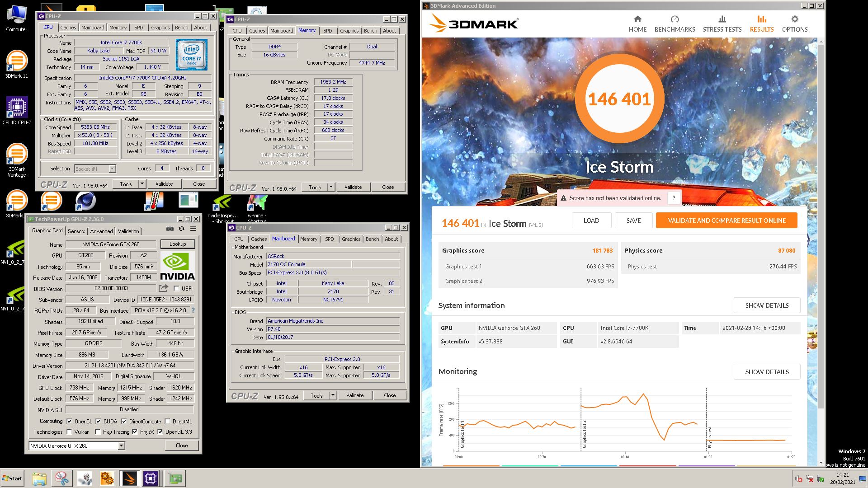Image resolution: width=868 pixels, height=488 pixels.
Task: Expand System information SHOW DETAILS
Action: click(767, 305)
